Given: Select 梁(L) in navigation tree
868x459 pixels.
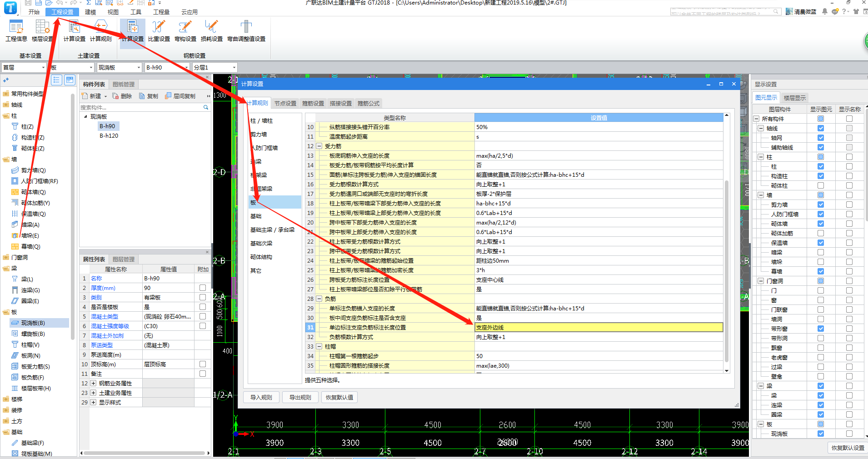Looking at the screenshot, I should coord(27,279).
